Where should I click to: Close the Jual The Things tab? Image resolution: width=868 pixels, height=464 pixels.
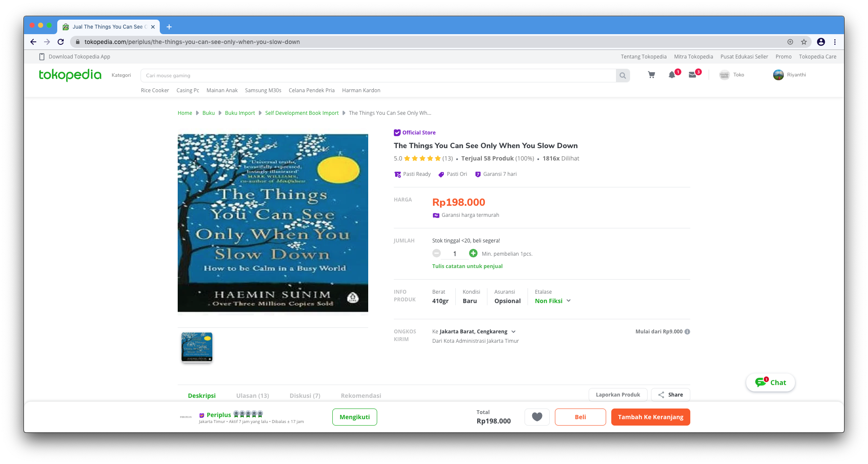click(x=153, y=27)
